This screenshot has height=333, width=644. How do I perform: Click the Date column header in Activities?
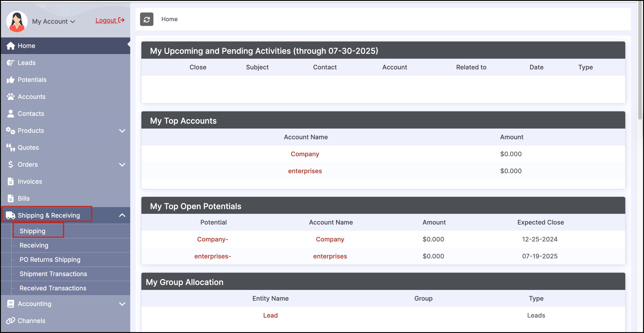[537, 67]
